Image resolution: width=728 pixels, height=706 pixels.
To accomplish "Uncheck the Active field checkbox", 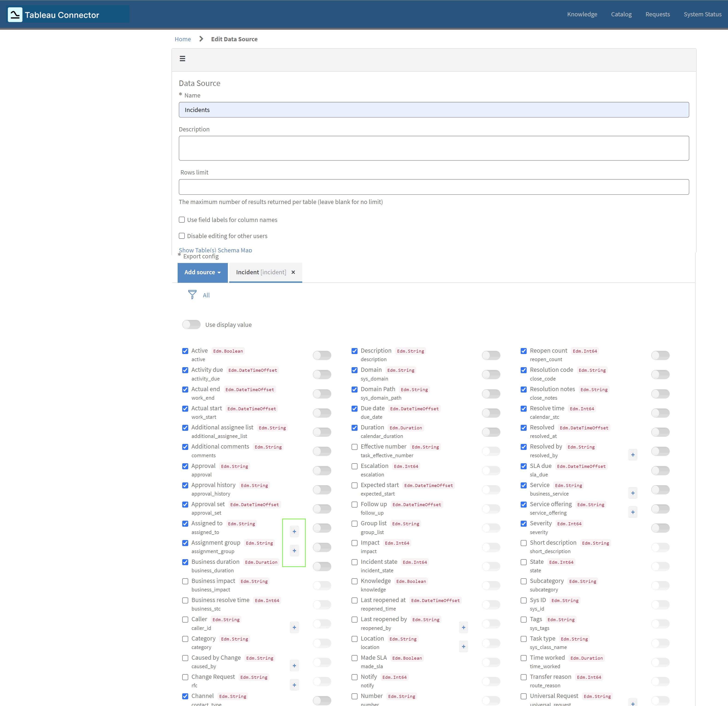I will (185, 351).
